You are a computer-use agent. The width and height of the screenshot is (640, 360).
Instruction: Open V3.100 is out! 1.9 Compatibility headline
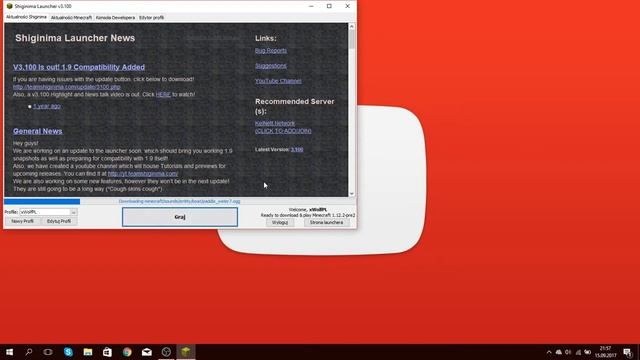tap(79, 67)
